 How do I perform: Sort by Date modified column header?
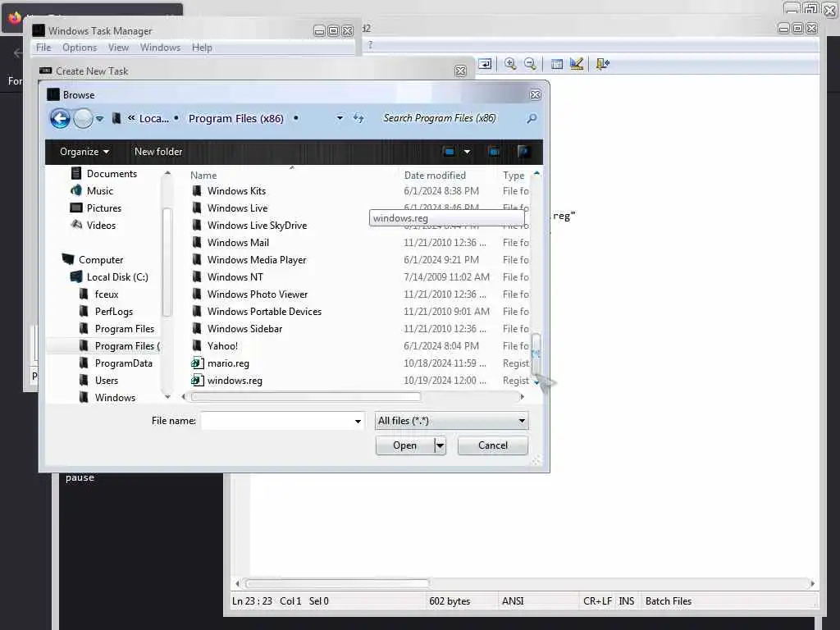pos(435,176)
